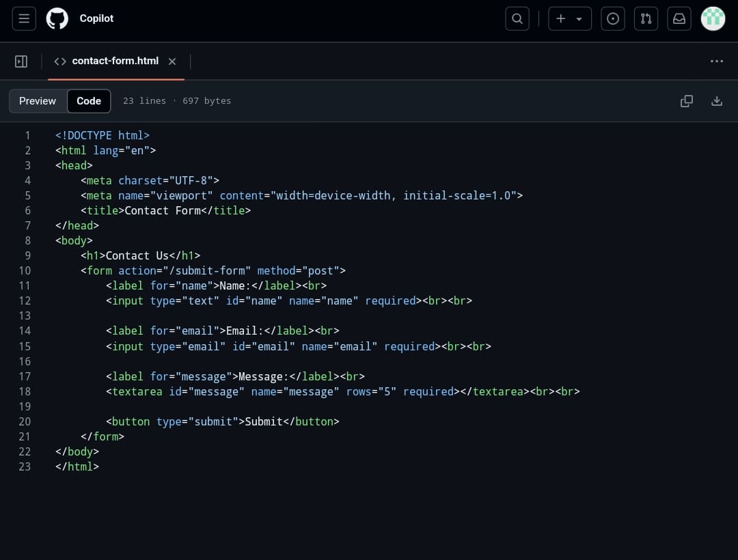
Task: Click the opening <body> tag line
Action: (x=74, y=241)
